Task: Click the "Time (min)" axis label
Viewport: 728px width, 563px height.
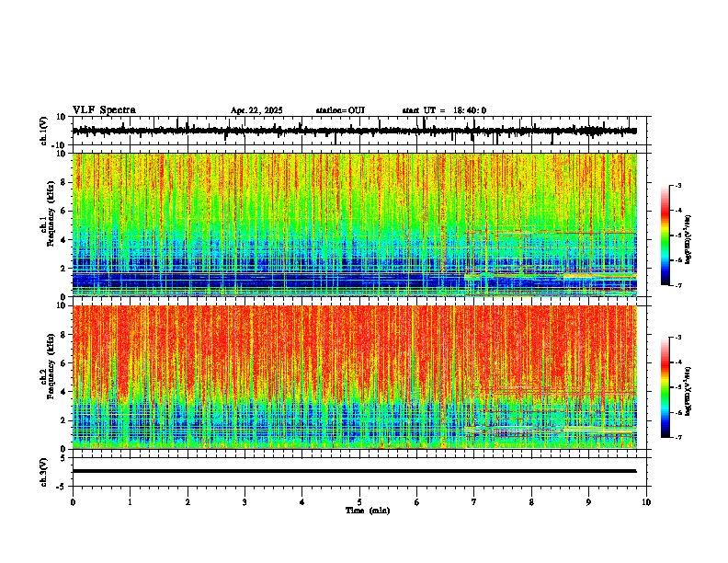Action: point(368,511)
